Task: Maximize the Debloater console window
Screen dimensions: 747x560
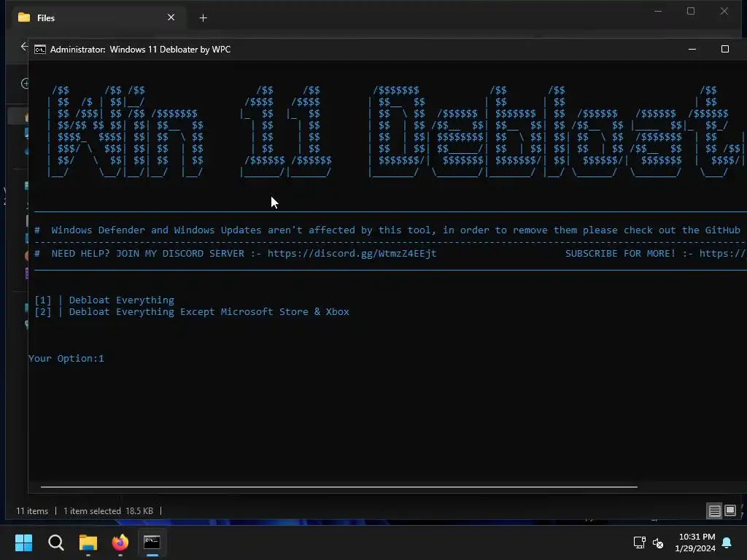Action: (x=724, y=49)
